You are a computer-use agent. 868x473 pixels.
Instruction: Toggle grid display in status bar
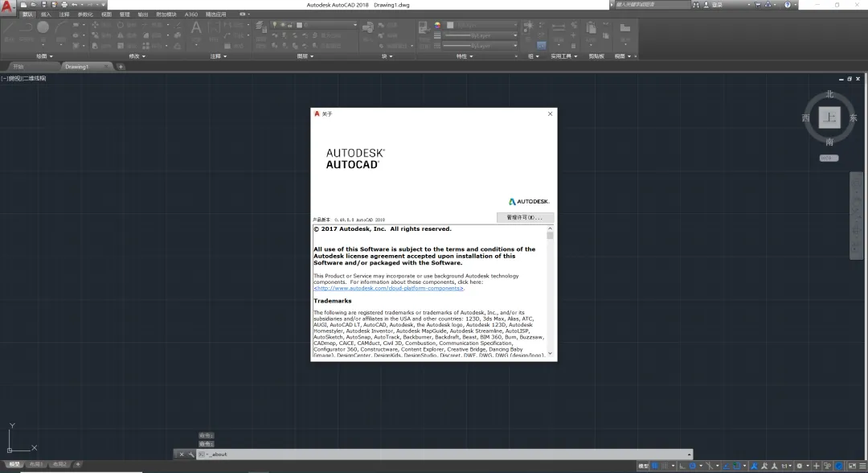click(x=655, y=466)
